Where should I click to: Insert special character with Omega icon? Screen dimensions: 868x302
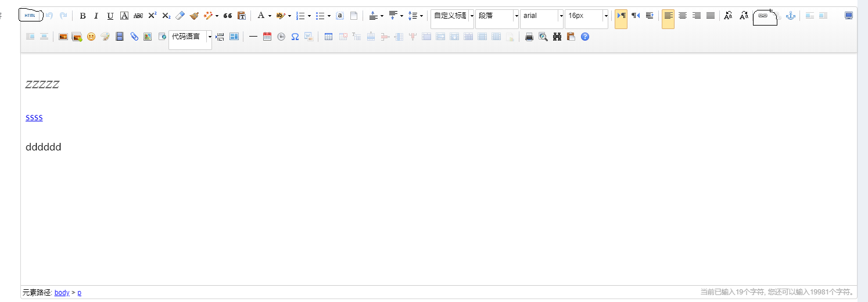pyautogui.click(x=295, y=37)
